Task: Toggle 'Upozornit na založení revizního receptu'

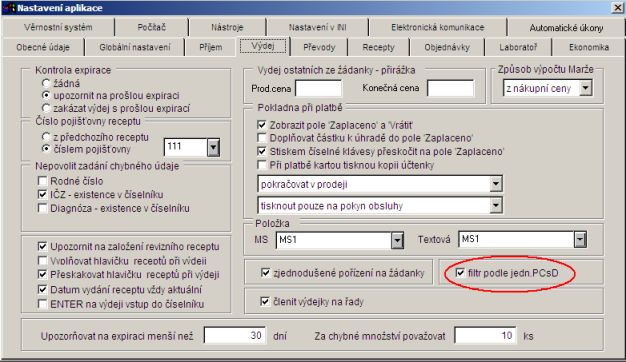Action: click(x=42, y=246)
